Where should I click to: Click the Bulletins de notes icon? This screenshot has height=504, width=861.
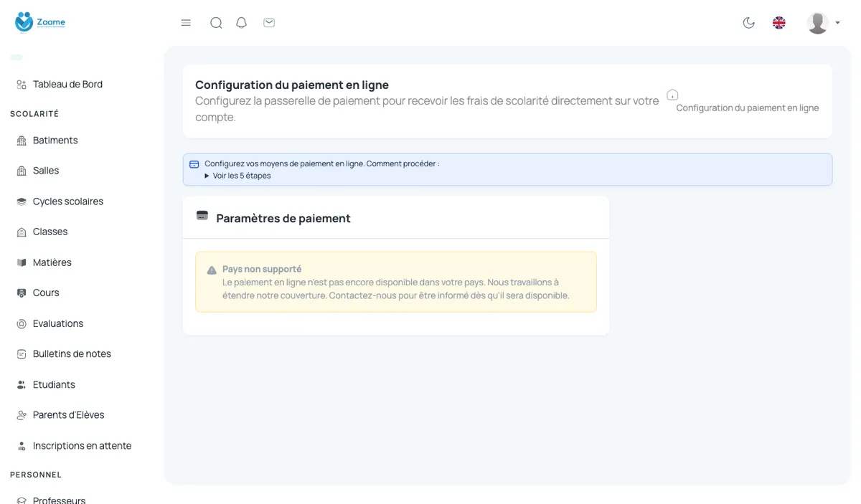tap(22, 354)
